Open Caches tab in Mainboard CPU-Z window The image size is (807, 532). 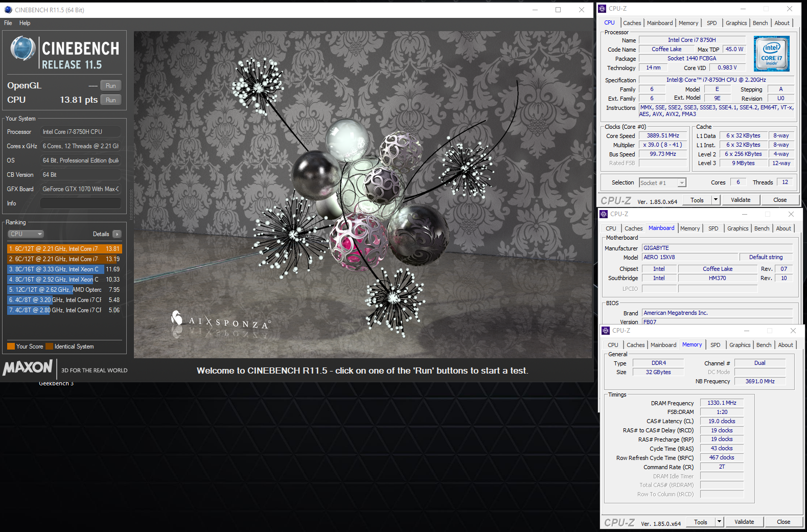click(634, 228)
